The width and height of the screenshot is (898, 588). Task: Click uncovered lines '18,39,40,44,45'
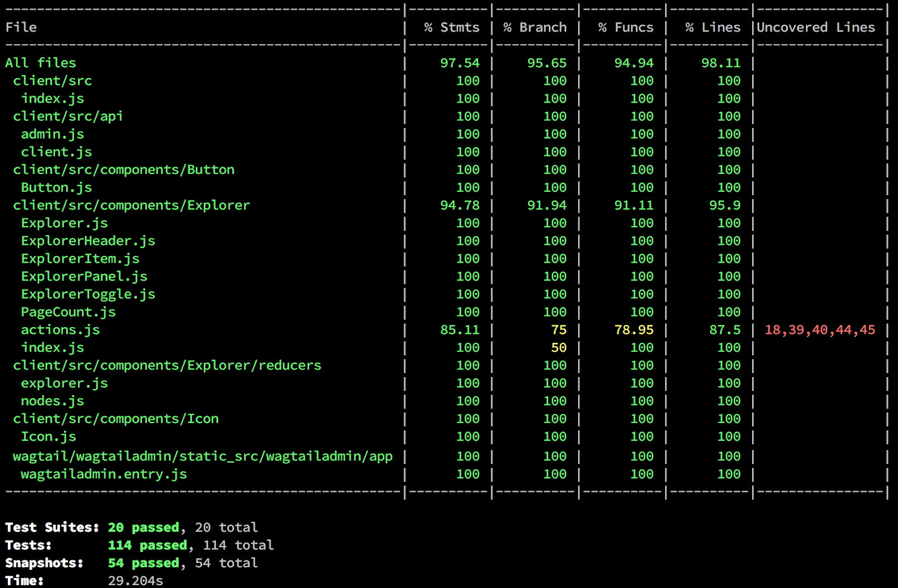(x=820, y=330)
